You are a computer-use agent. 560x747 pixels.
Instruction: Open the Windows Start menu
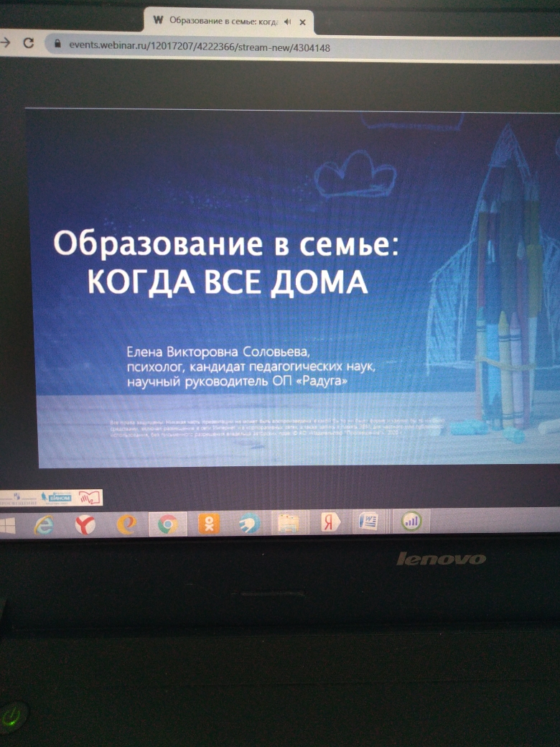[x=7, y=526]
